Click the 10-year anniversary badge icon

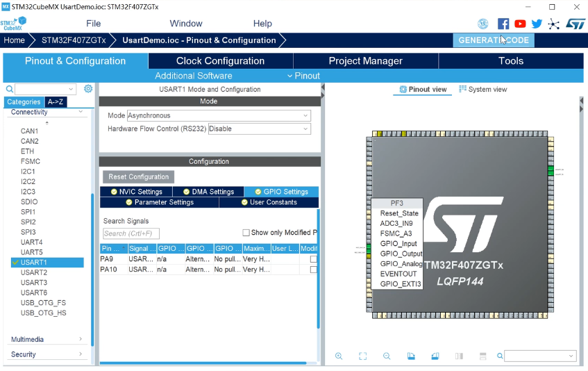click(x=483, y=24)
